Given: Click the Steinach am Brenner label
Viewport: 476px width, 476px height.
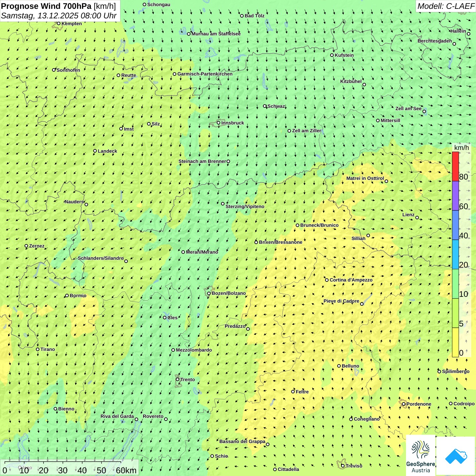Looking at the screenshot, I should [x=202, y=161].
